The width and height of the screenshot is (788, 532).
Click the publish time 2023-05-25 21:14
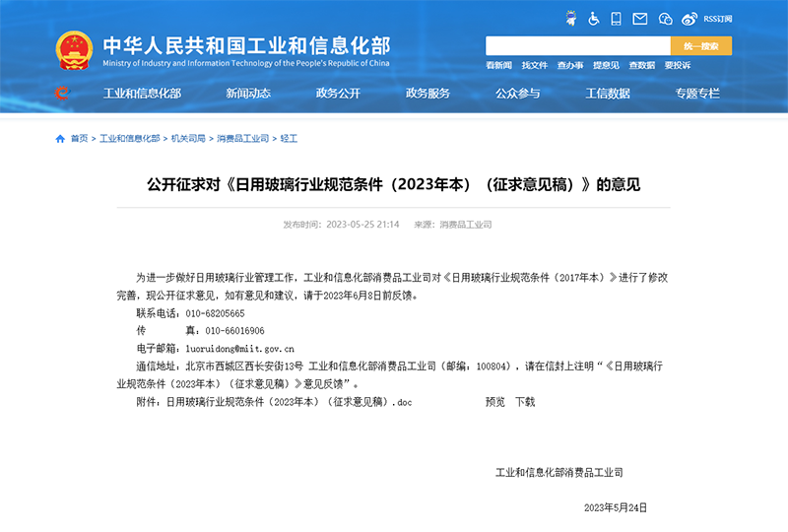point(362,225)
